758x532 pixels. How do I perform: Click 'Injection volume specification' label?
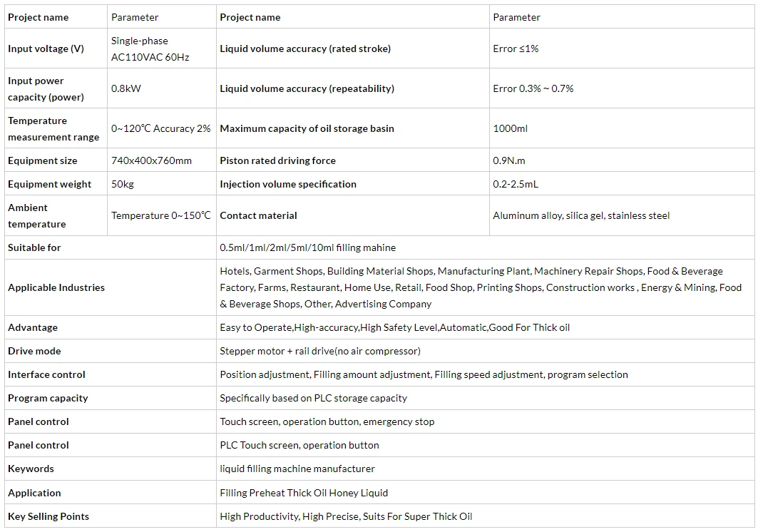click(x=288, y=184)
